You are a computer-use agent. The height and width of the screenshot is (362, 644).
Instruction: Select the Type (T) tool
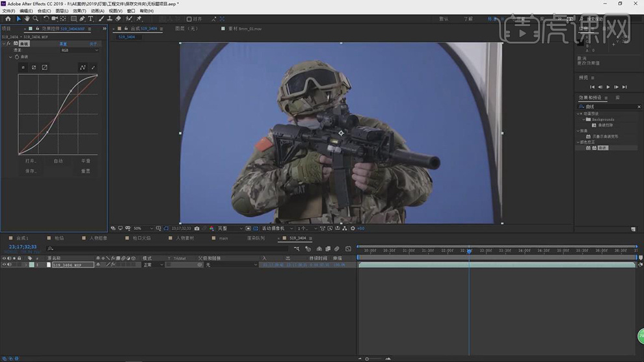coord(90,19)
